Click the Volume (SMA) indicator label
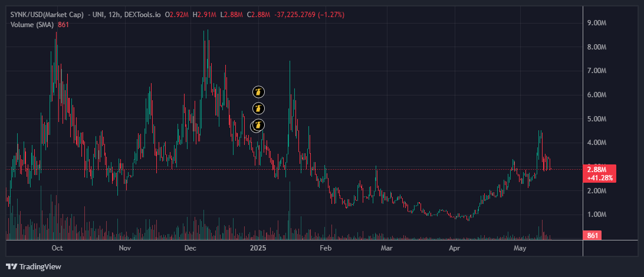Viewport: 644px width, 277px height. click(32, 25)
